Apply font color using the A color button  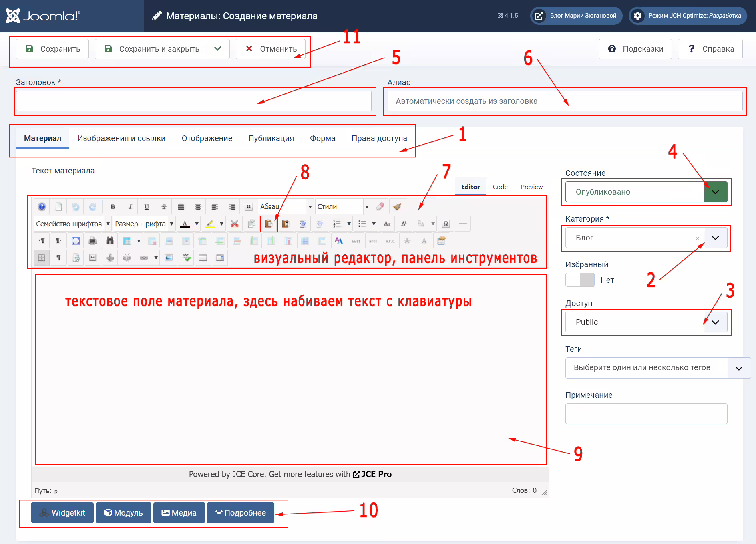coord(185,224)
